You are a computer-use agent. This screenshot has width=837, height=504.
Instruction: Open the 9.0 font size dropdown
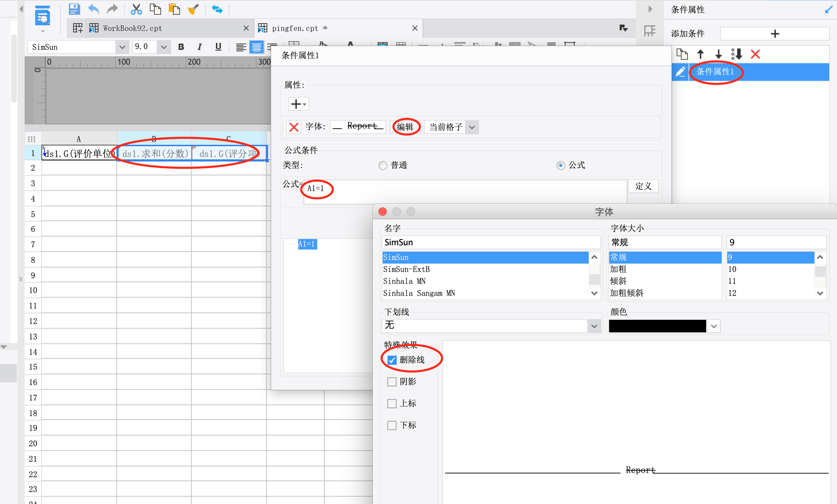point(164,47)
